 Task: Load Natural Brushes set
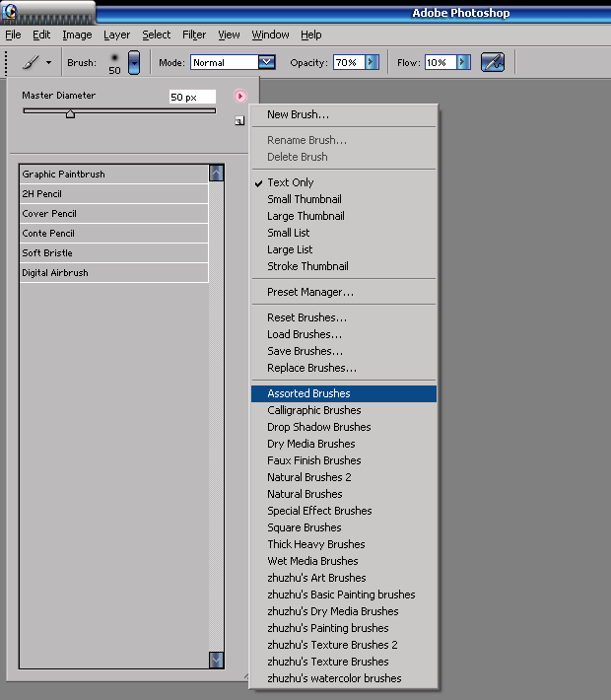(x=344, y=494)
